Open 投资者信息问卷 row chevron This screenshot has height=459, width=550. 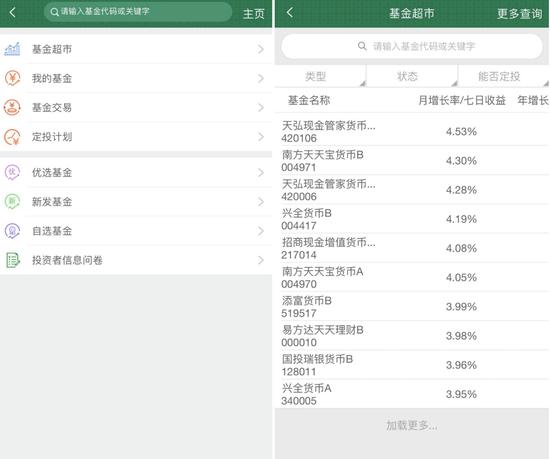(261, 260)
